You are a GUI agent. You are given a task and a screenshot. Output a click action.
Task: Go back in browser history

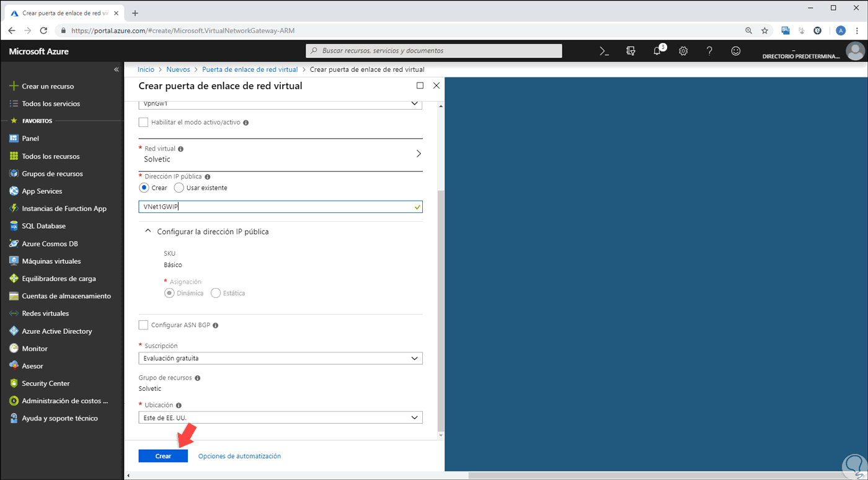click(11, 30)
